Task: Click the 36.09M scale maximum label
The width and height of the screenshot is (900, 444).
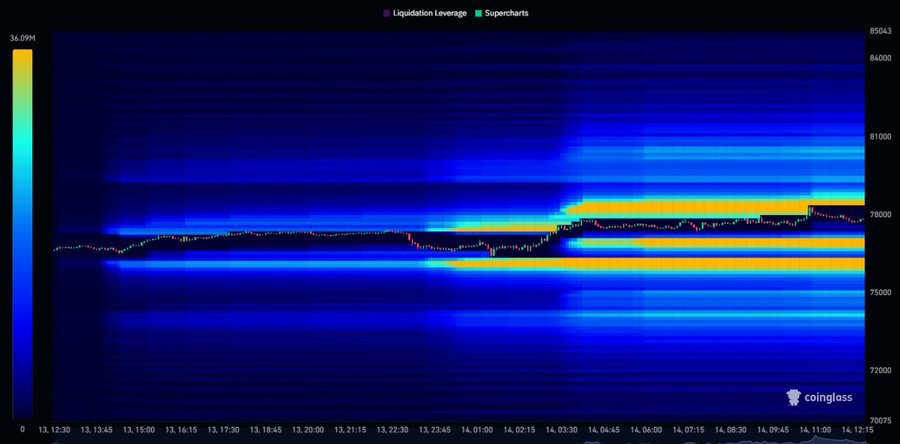Action: point(22,38)
